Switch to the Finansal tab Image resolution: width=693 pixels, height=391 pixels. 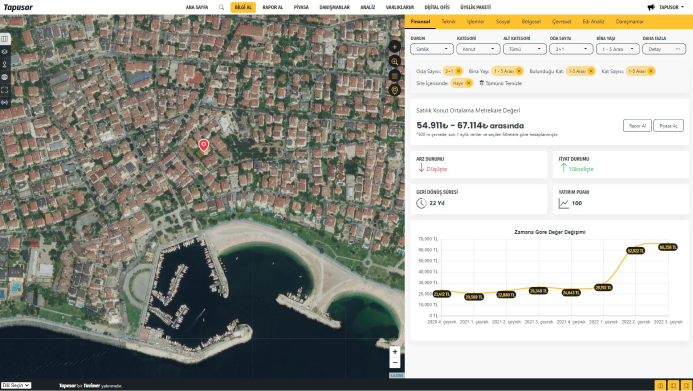(x=420, y=22)
